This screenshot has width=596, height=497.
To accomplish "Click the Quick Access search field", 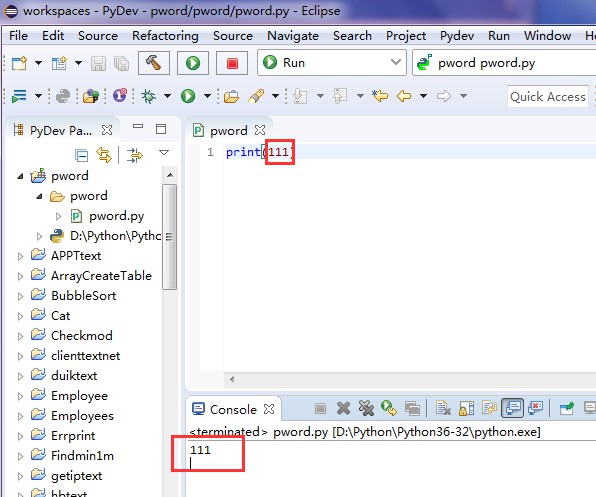I will tap(548, 97).
